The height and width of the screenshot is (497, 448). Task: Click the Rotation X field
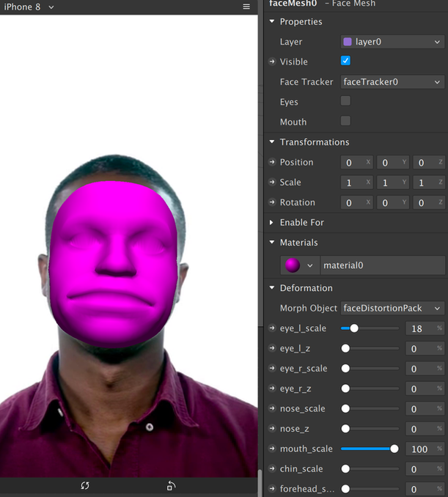pyautogui.click(x=356, y=202)
